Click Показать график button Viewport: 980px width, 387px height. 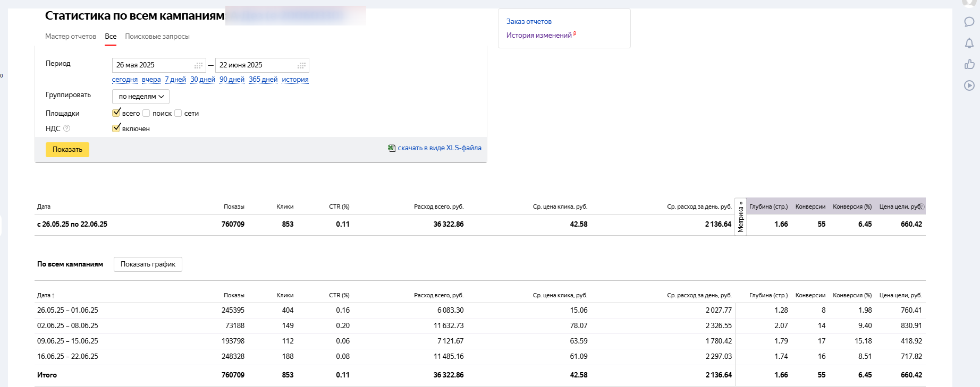pyautogui.click(x=148, y=264)
